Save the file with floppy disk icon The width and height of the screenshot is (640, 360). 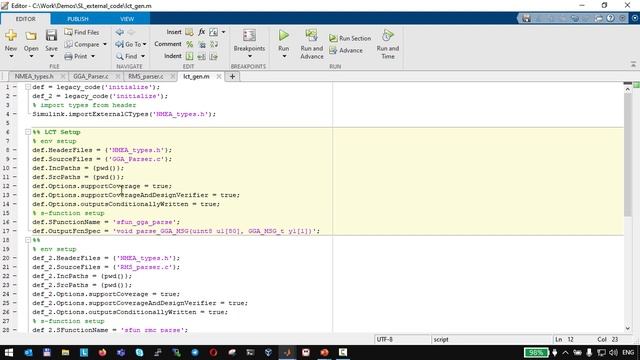pos(51,36)
